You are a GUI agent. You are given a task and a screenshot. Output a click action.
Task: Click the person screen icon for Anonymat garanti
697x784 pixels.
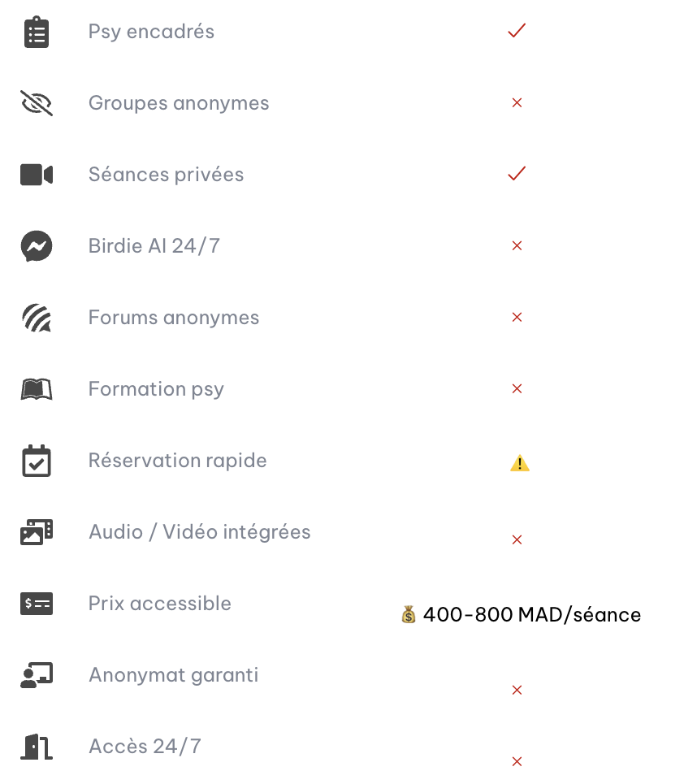tap(37, 675)
